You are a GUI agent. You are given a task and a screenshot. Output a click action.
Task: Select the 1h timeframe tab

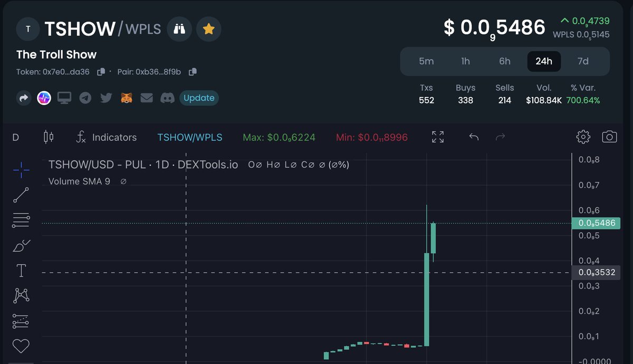click(465, 61)
